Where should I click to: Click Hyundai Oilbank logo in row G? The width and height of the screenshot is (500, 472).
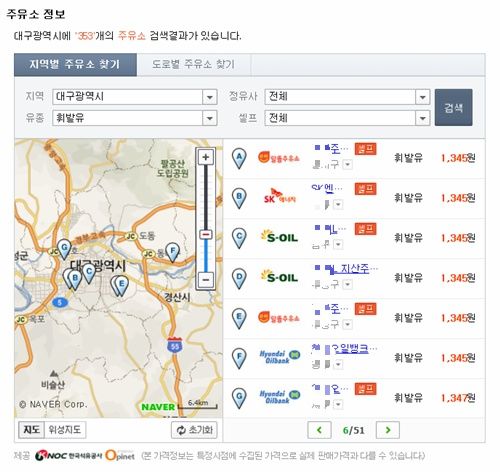tap(279, 397)
